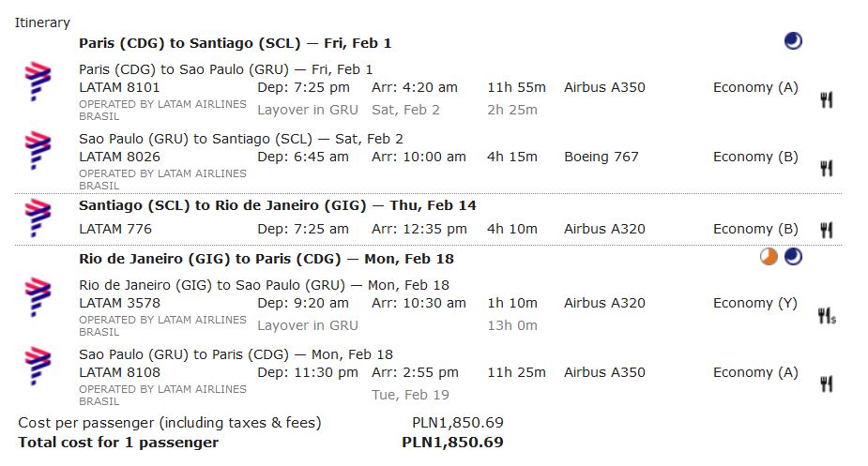The width and height of the screenshot is (868, 466).
Task: Select the Paris (CDG) to Santiago (SCL) heading
Action: click(x=235, y=43)
